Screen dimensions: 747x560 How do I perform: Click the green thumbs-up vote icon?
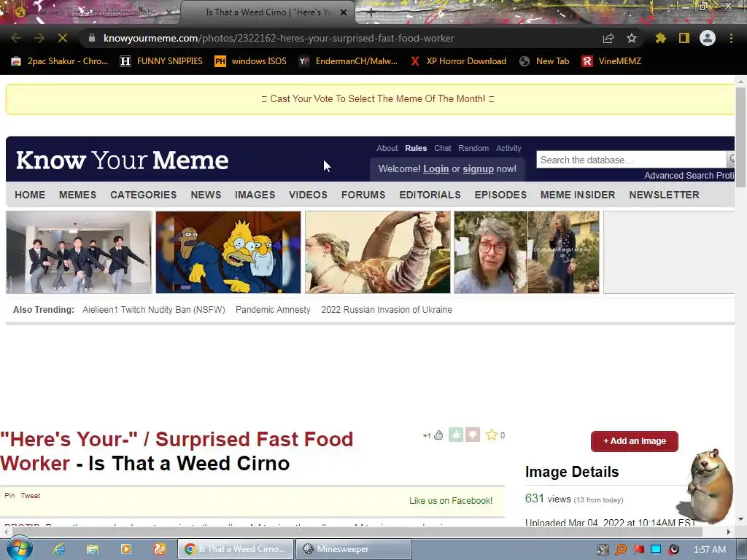(x=456, y=435)
